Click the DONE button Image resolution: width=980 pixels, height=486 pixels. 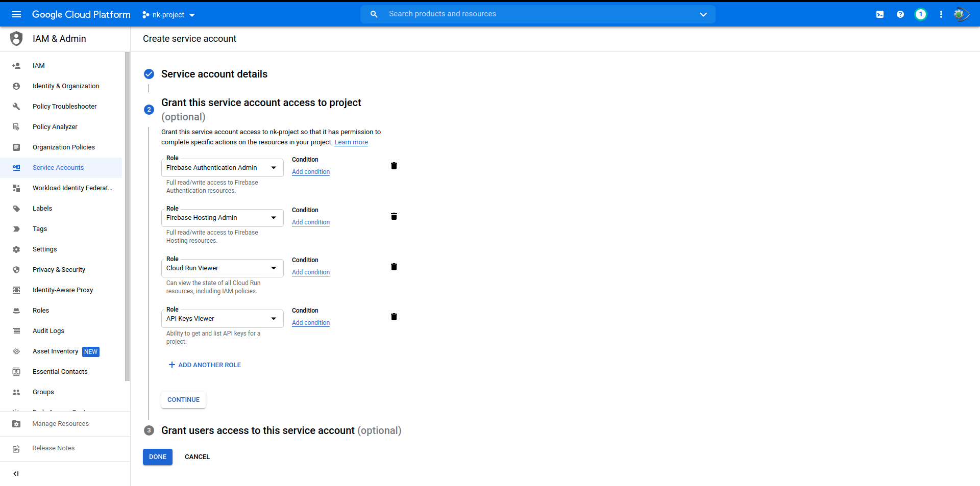pyautogui.click(x=158, y=457)
